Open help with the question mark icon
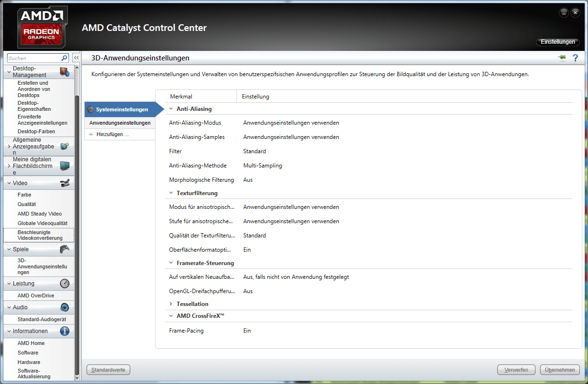Screen dimensions: 588x384 pyautogui.click(x=575, y=58)
